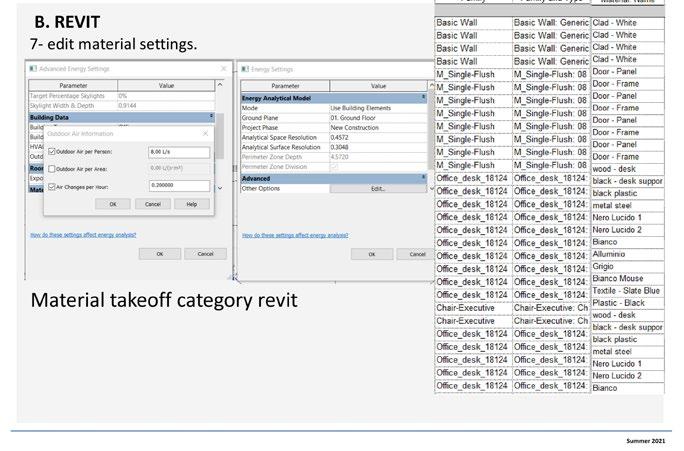Toggle the Air Changes per Hour checkbox
This screenshot has height=451, width=684.
(52, 187)
